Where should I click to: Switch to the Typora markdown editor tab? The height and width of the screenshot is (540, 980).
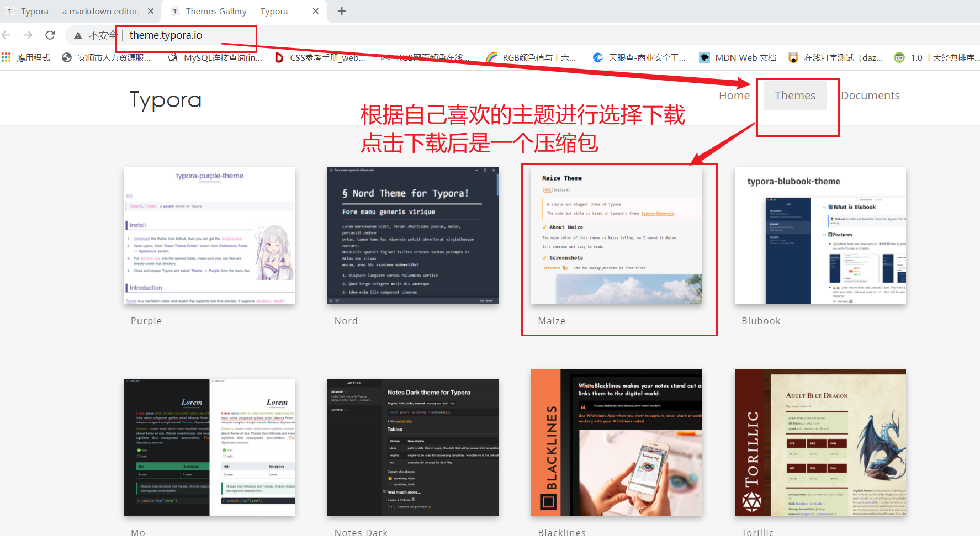tap(80, 11)
